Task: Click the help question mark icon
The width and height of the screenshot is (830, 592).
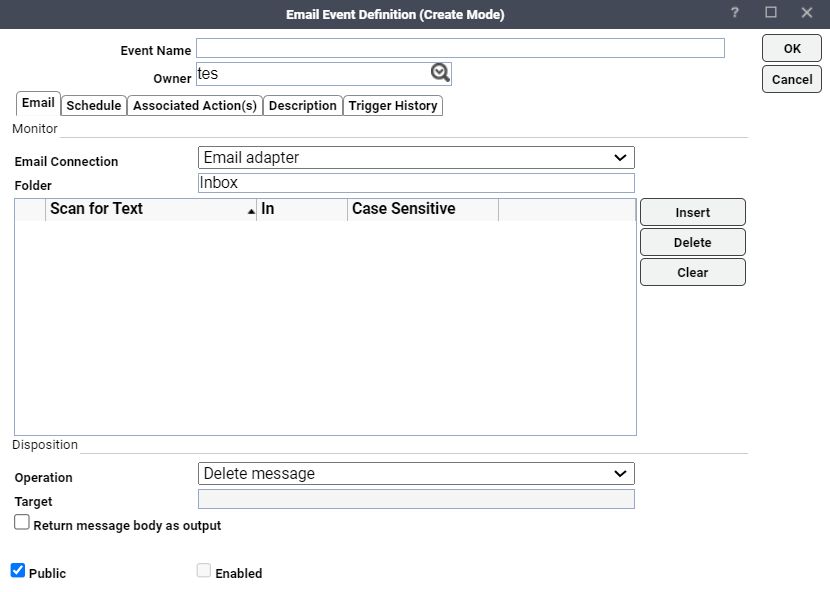Action: point(734,13)
